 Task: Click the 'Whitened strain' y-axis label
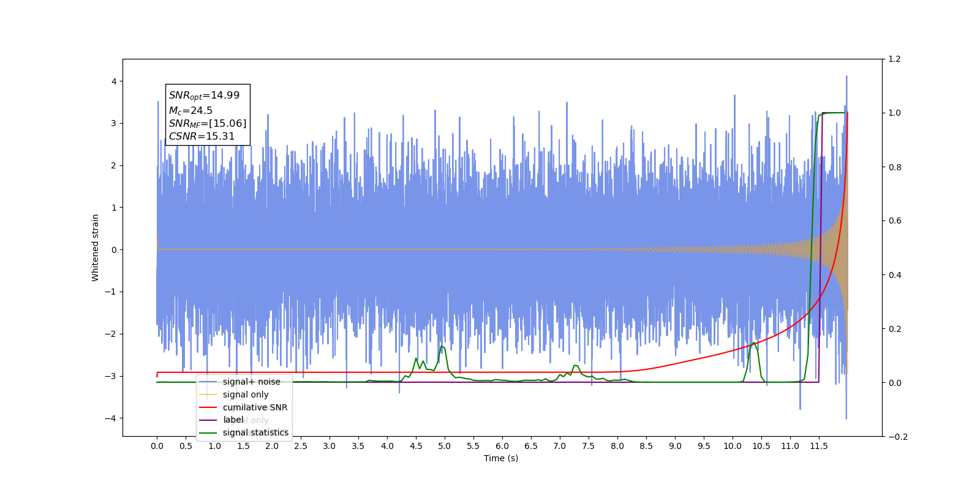pyautogui.click(x=95, y=247)
